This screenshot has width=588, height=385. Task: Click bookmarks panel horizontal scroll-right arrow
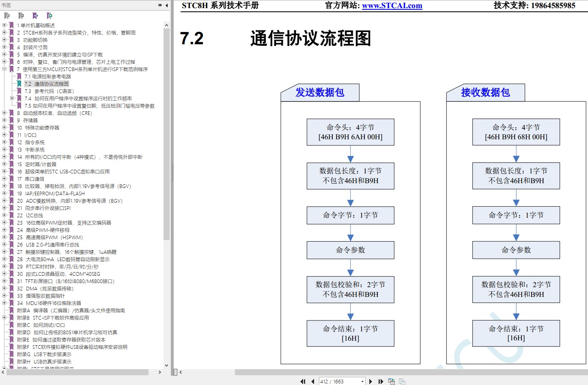pos(160,372)
